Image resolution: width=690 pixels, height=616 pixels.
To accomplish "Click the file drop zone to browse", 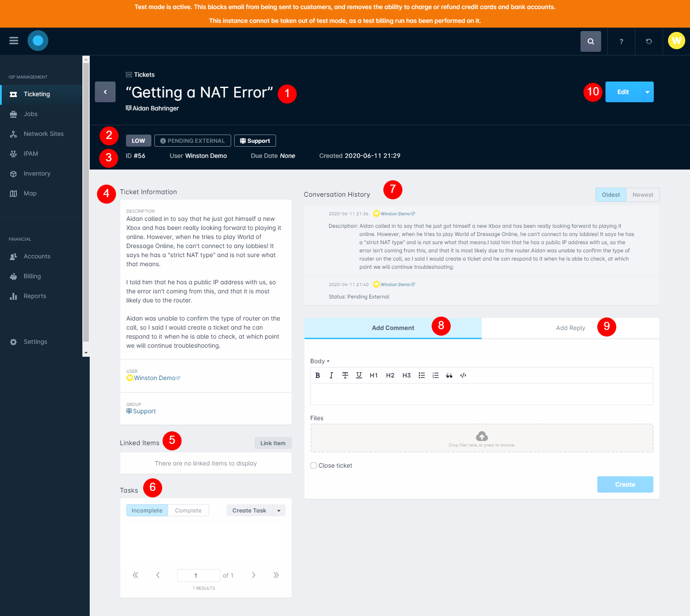I will coord(482,438).
